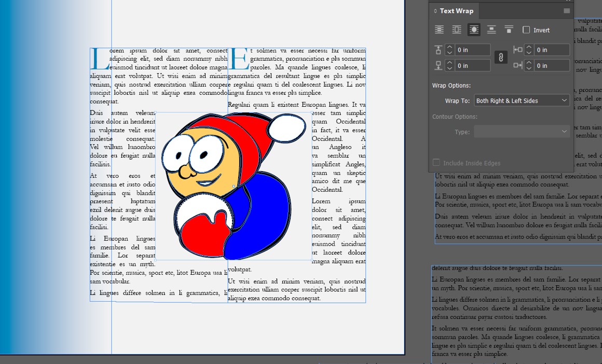Select the No text wrap icon
Viewport: 602px width, 364px height.
(x=439, y=30)
